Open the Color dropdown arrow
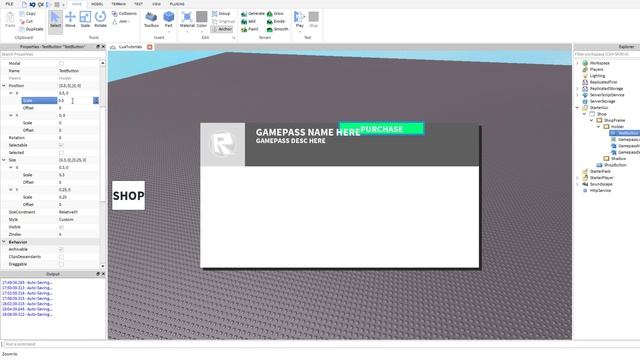640x360 pixels. (202, 31)
